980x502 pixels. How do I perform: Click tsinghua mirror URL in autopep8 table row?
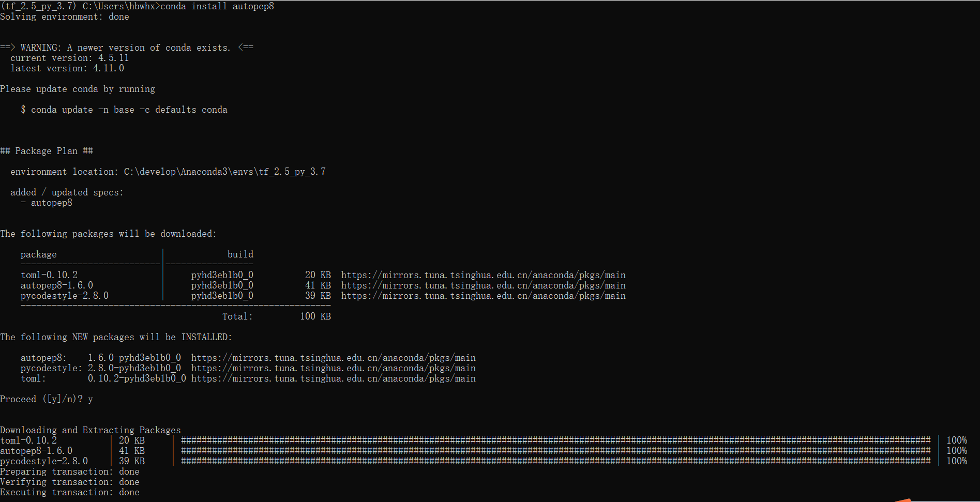(x=484, y=285)
